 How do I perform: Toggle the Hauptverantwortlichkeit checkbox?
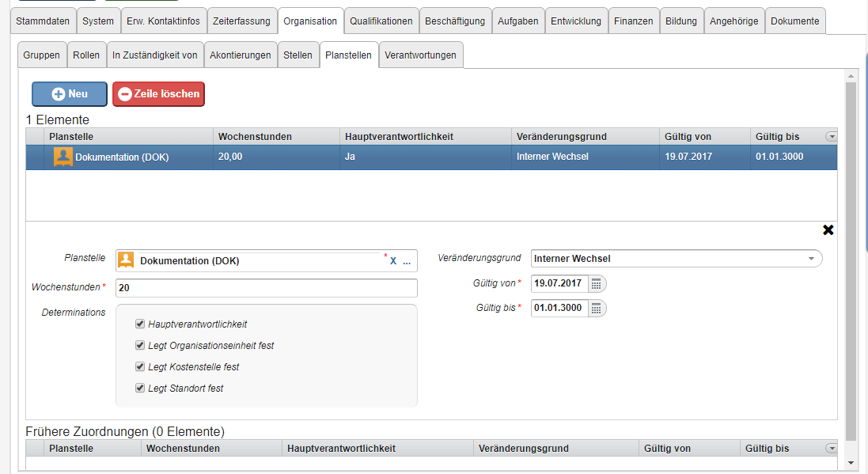pyautogui.click(x=140, y=324)
